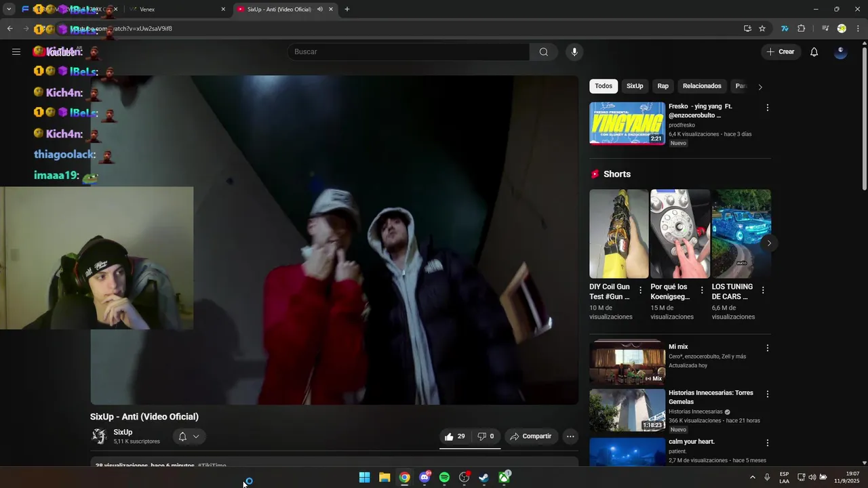Image resolution: width=868 pixels, height=488 pixels.
Task: Open the DIY Coil Gun short thumbnail
Action: tap(618, 234)
